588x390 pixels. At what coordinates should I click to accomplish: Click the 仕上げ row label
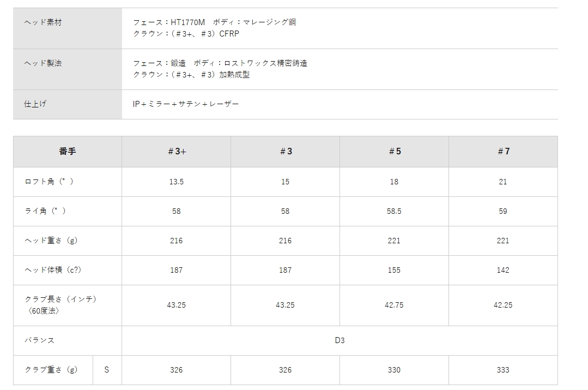36,104
